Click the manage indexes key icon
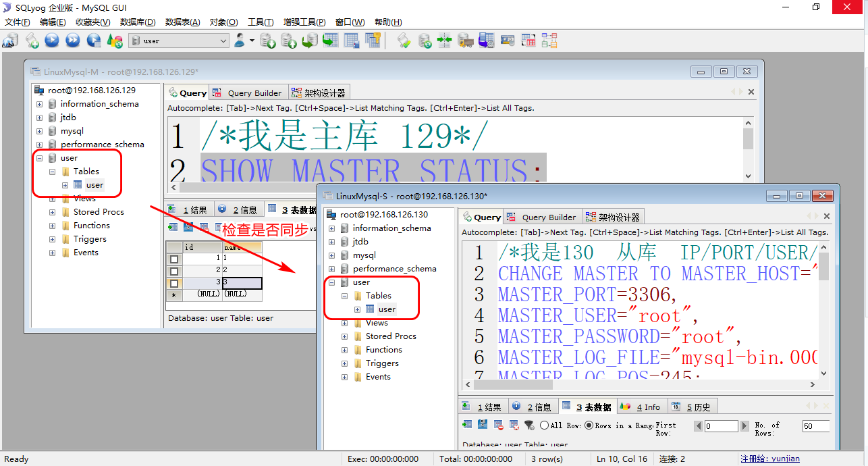This screenshot has height=466, width=868. click(x=373, y=41)
